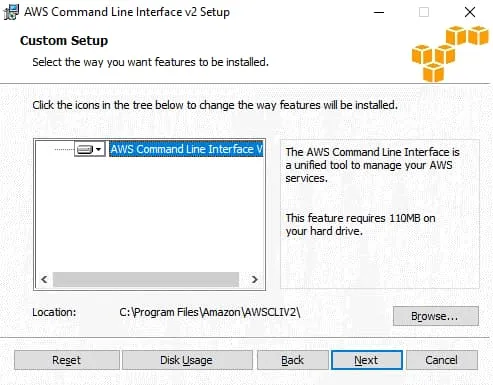Click the right scroll arrow in feature tree
This screenshot has height=385, width=493.
pos(255,279)
